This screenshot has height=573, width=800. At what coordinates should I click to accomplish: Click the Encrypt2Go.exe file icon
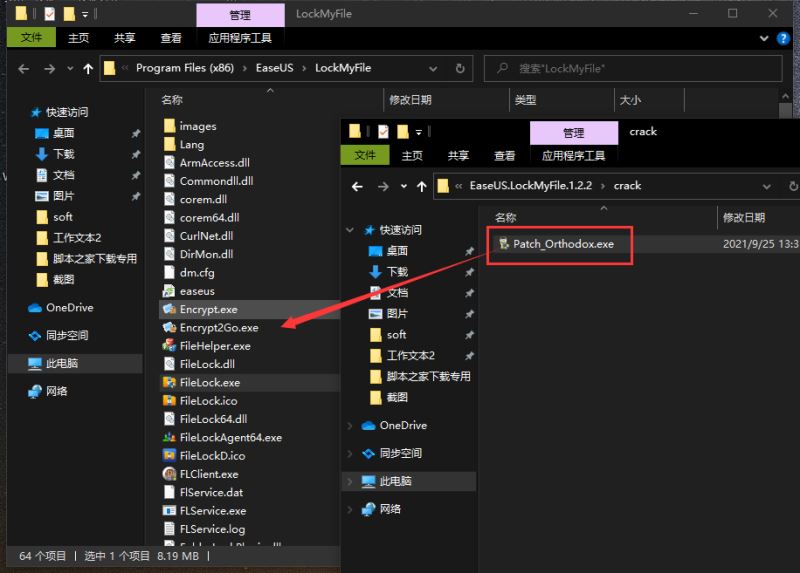(169, 328)
